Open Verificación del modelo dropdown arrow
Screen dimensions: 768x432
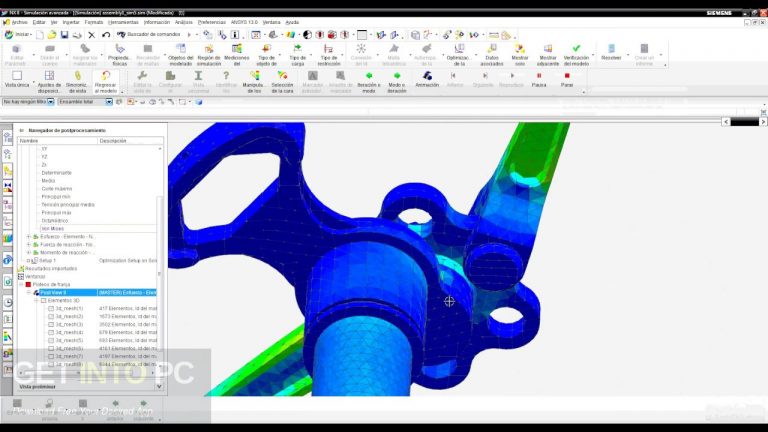(x=593, y=54)
